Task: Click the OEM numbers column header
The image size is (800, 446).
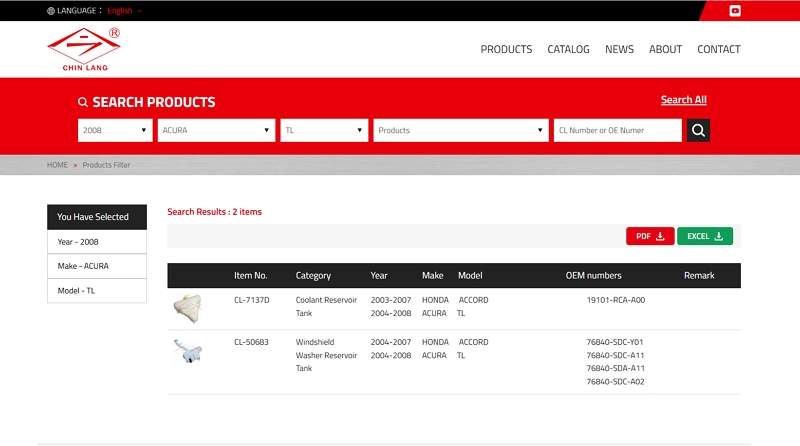Action: point(593,276)
